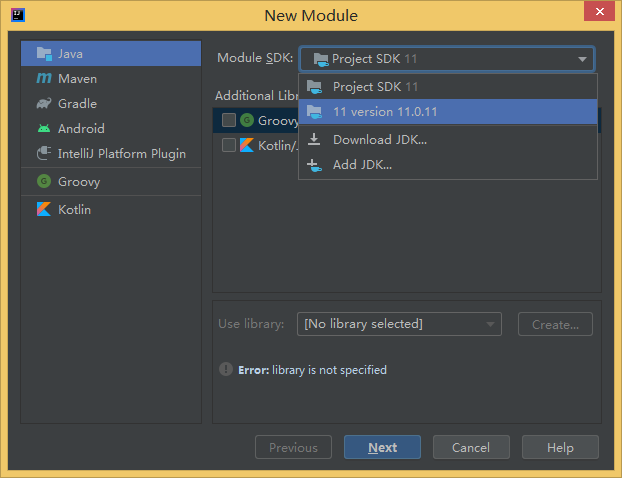Image resolution: width=622 pixels, height=478 pixels.
Task: Click the Add JDK plus icon
Action: [x=315, y=165]
